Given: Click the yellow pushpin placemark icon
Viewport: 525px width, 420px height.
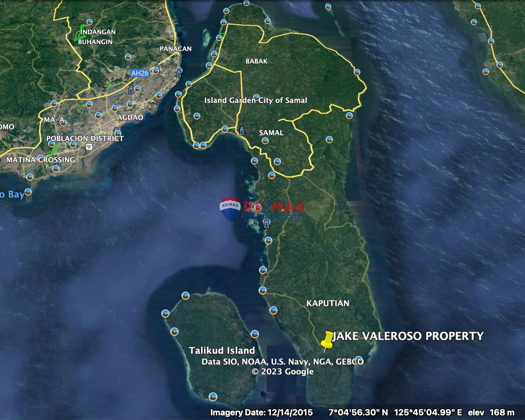Looking at the screenshot, I should point(327,340).
